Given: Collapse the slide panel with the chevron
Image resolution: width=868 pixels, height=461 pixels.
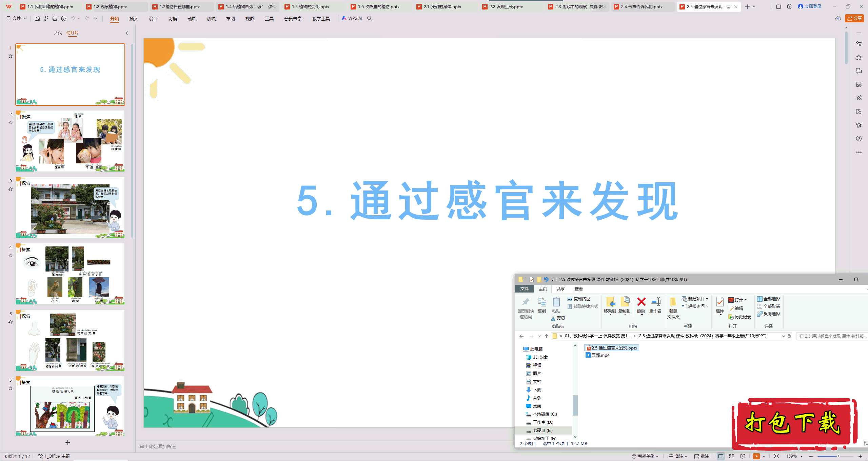Looking at the screenshot, I should click(x=127, y=33).
